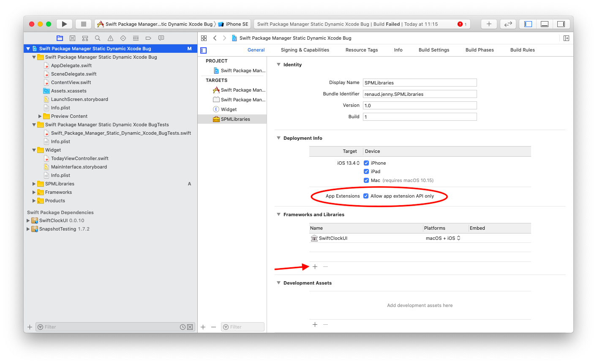Screen dimensions: 597x364
Task: Select the Project navigator folder icon
Action: [x=60, y=38]
